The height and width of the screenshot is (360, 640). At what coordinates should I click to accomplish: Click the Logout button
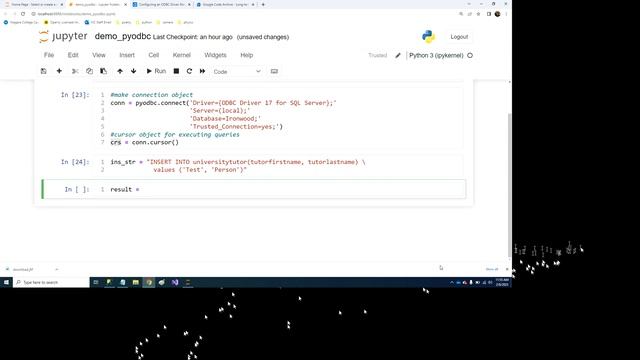click(459, 37)
